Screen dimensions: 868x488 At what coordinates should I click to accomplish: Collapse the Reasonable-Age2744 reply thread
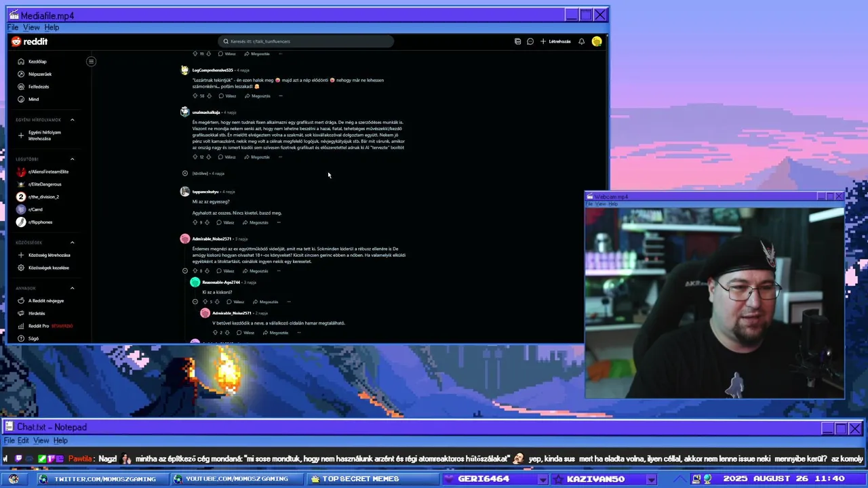[195, 302]
